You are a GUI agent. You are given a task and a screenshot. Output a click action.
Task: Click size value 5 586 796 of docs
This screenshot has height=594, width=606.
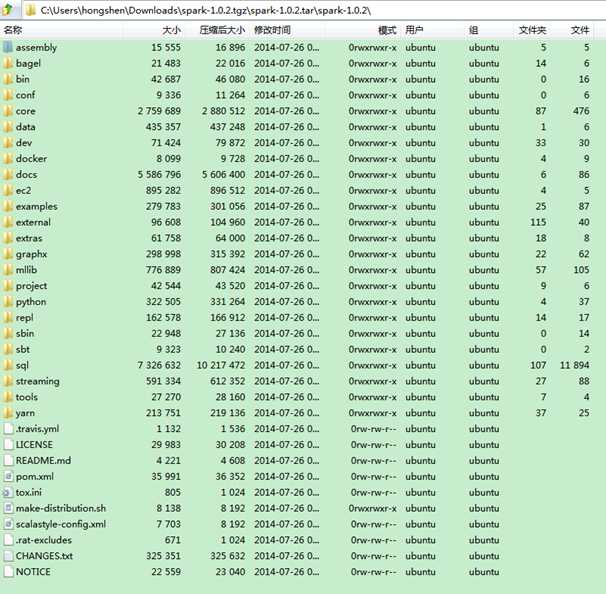(x=159, y=174)
